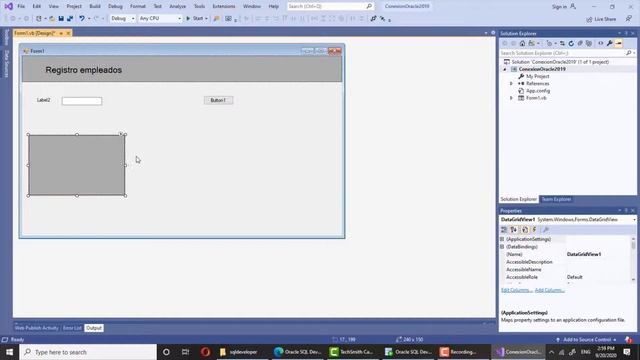Click Solution Explorer Home icon

pos(522,43)
